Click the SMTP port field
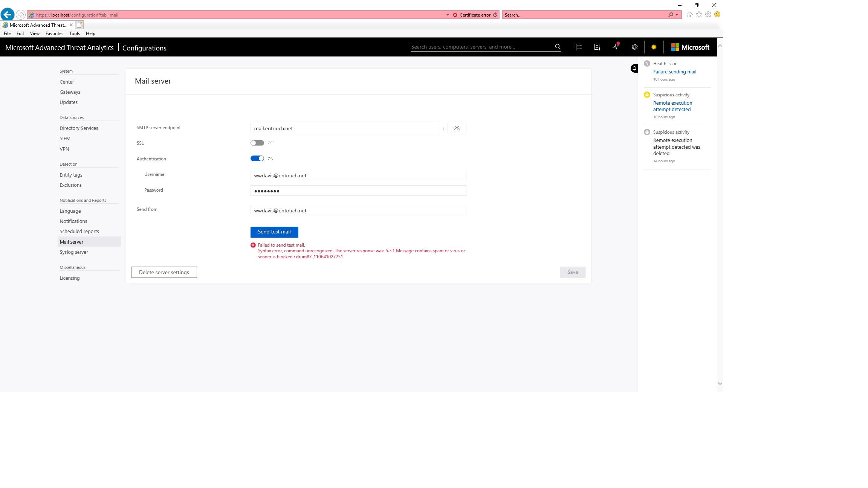The height and width of the screenshot is (488, 868). click(457, 128)
